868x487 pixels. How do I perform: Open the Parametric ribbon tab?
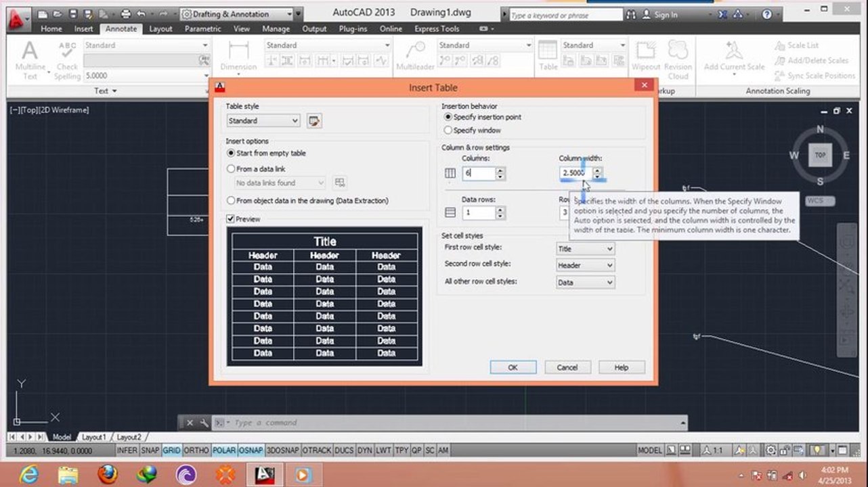203,29
